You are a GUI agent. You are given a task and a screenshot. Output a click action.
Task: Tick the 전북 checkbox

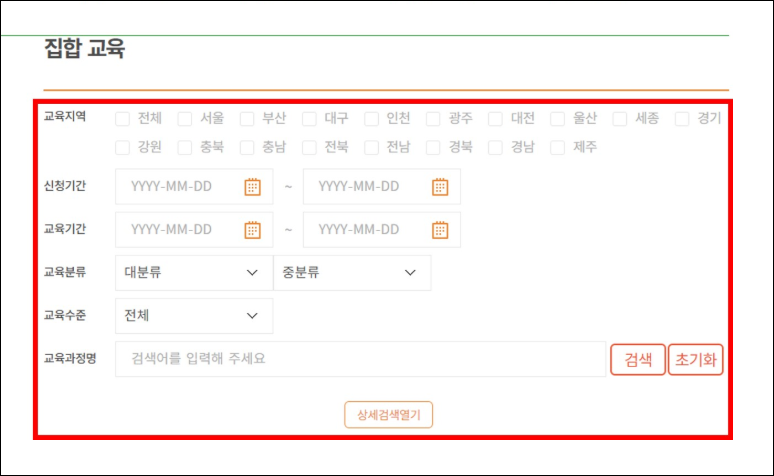coord(309,147)
